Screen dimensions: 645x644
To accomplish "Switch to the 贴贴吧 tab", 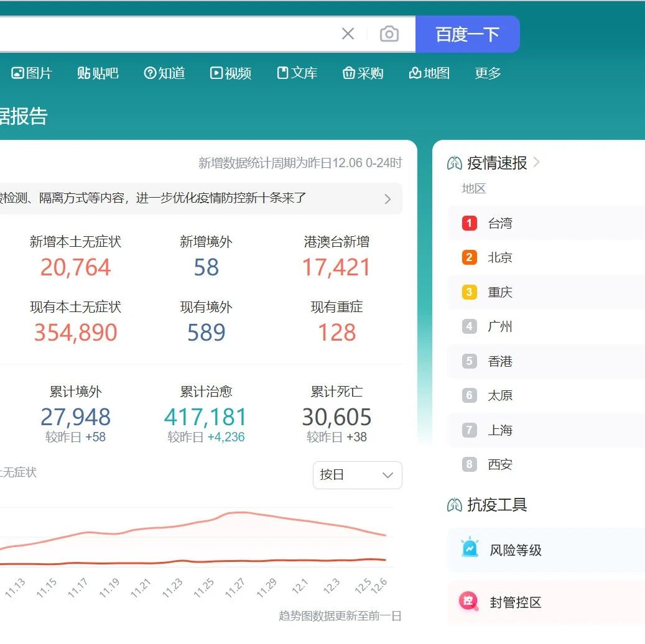I will coord(97,73).
